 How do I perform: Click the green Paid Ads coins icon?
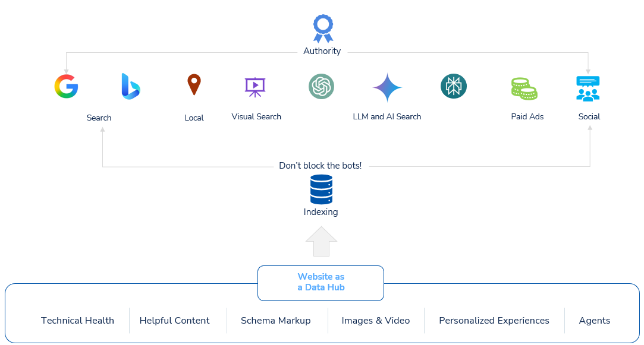[x=524, y=88]
